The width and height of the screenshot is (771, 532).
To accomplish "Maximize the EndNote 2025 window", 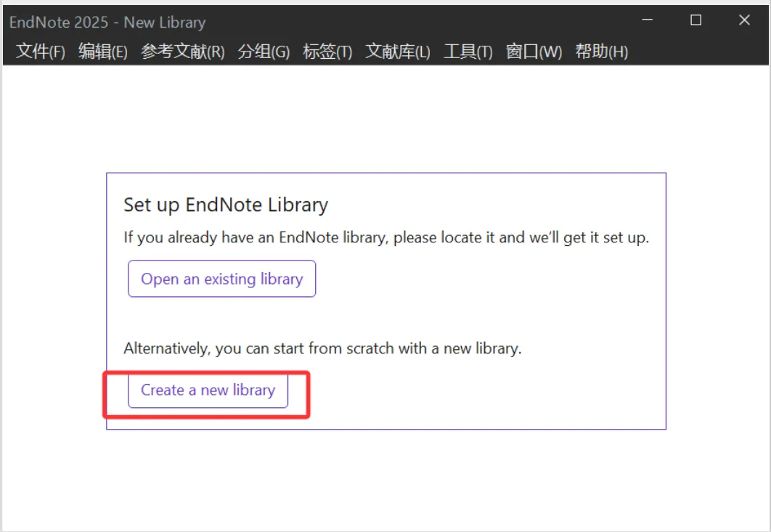I will 695,20.
